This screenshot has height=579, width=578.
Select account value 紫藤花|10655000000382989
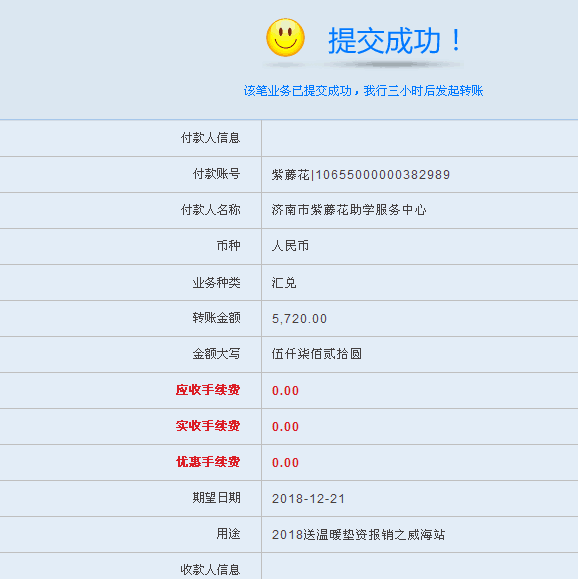click(x=361, y=175)
